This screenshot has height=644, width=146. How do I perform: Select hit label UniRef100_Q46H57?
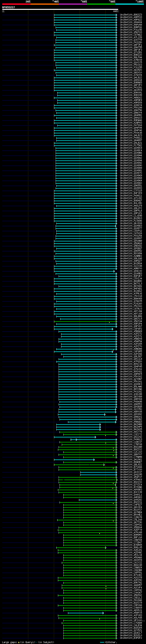point(131,585)
